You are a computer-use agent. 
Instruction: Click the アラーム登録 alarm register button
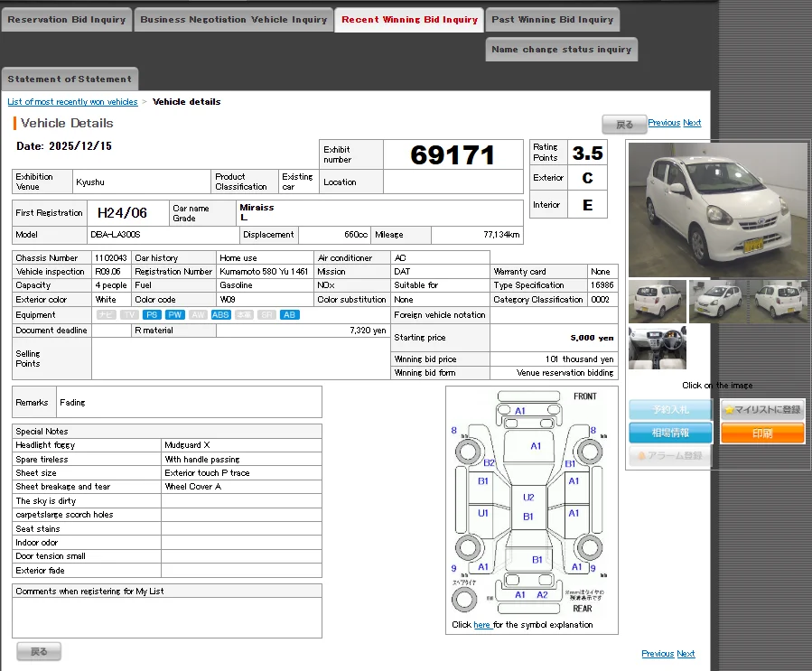point(670,456)
